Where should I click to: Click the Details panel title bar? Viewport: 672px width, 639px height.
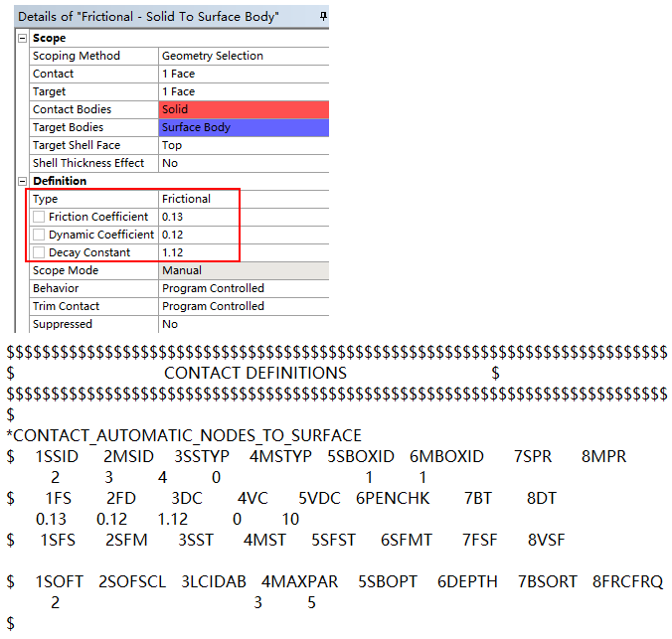171,16
